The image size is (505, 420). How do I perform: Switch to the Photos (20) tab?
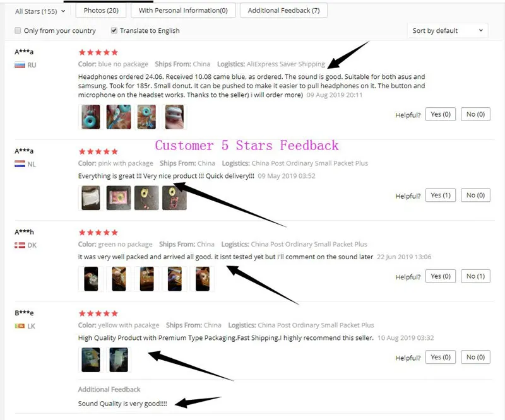point(101,10)
